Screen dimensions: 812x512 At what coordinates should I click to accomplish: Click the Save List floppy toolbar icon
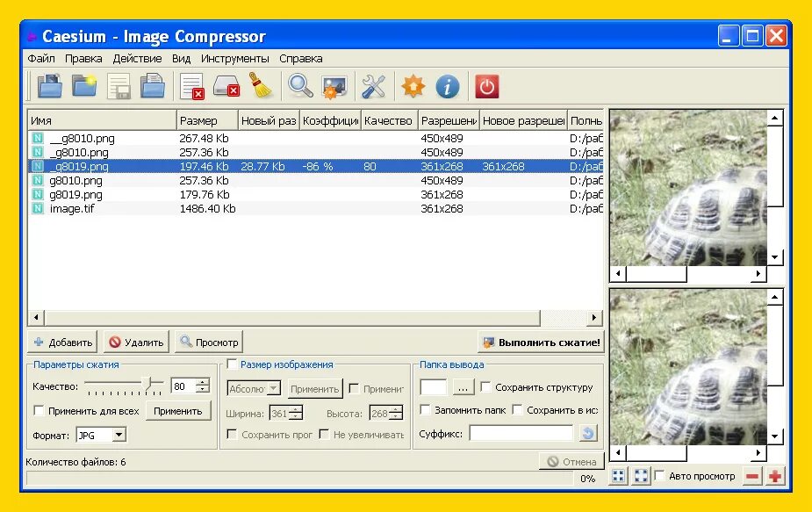[x=119, y=86]
